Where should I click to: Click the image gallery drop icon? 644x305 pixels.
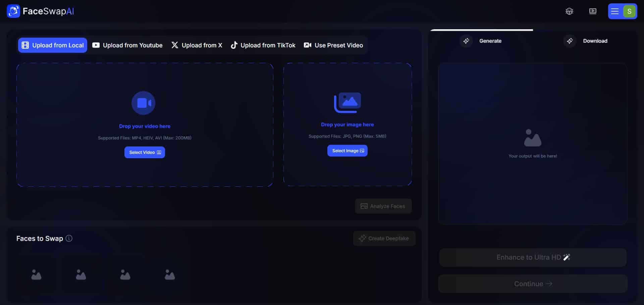click(347, 102)
